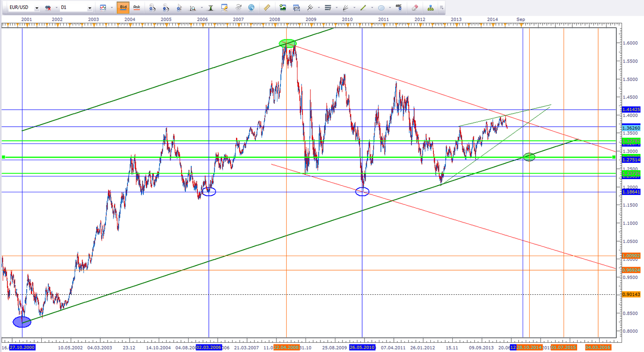Click the second zoom magnifier icon
The height and width of the screenshot is (352, 644).
tap(166, 8)
